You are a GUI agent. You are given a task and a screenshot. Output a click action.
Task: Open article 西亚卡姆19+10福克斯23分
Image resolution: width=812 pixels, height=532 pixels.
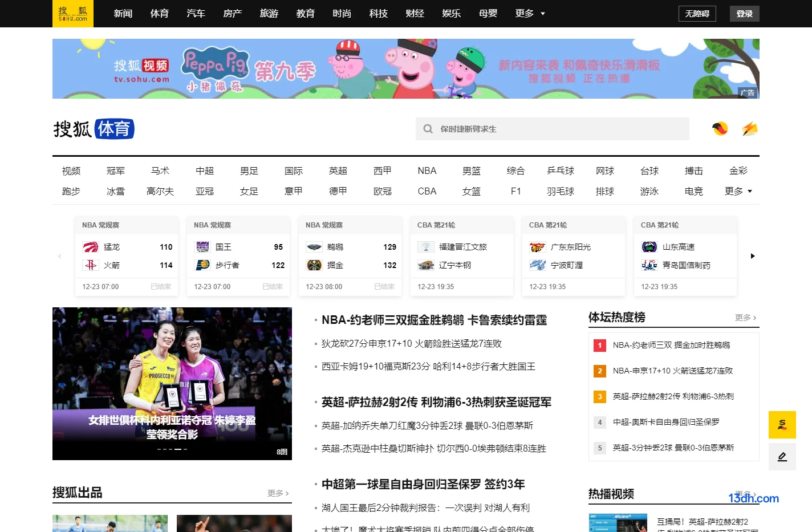point(428,367)
